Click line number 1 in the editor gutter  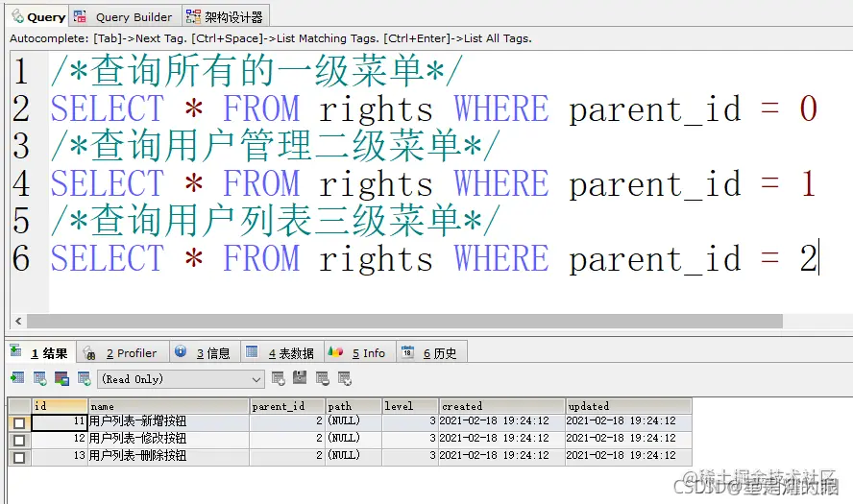[21, 71]
